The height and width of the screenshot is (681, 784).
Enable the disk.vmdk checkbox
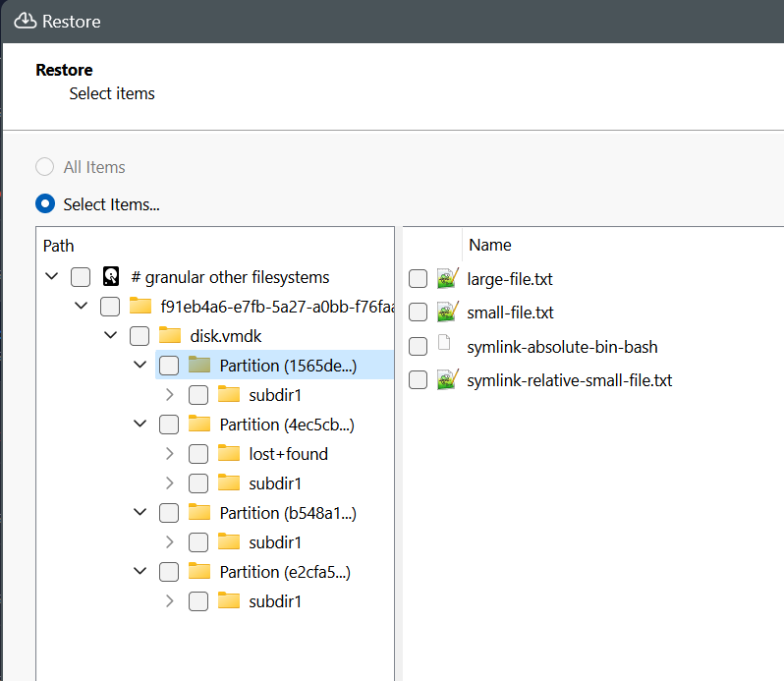140,336
